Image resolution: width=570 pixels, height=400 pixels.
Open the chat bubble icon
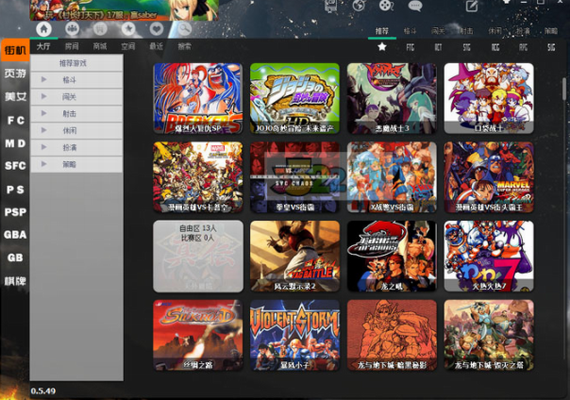[x=415, y=6]
